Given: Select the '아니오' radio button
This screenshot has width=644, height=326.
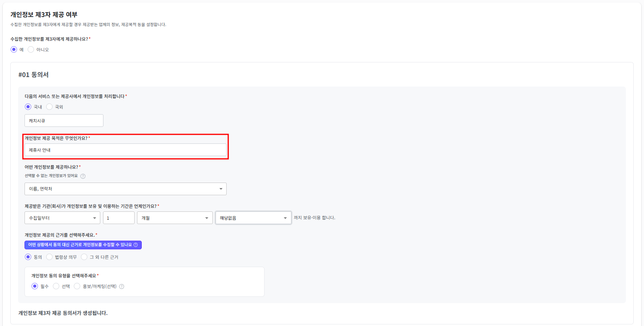Looking at the screenshot, I should point(31,49).
